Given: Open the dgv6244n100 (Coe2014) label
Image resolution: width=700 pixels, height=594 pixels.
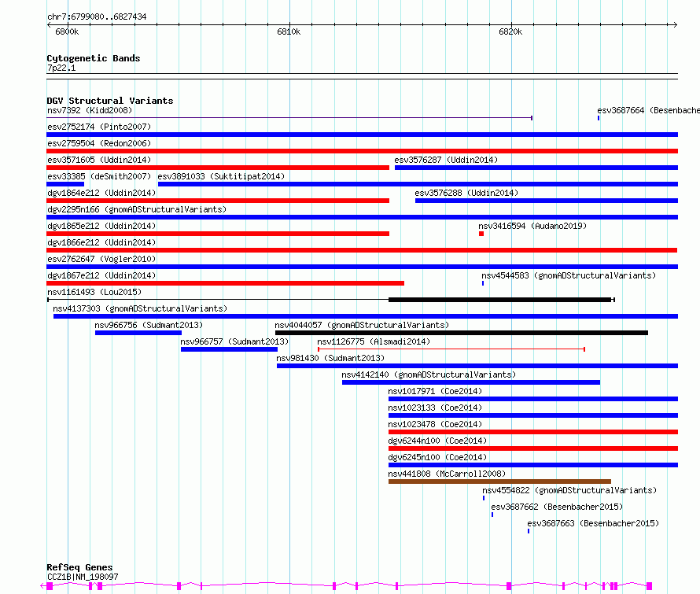Looking at the screenshot, I should pyautogui.click(x=437, y=441).
